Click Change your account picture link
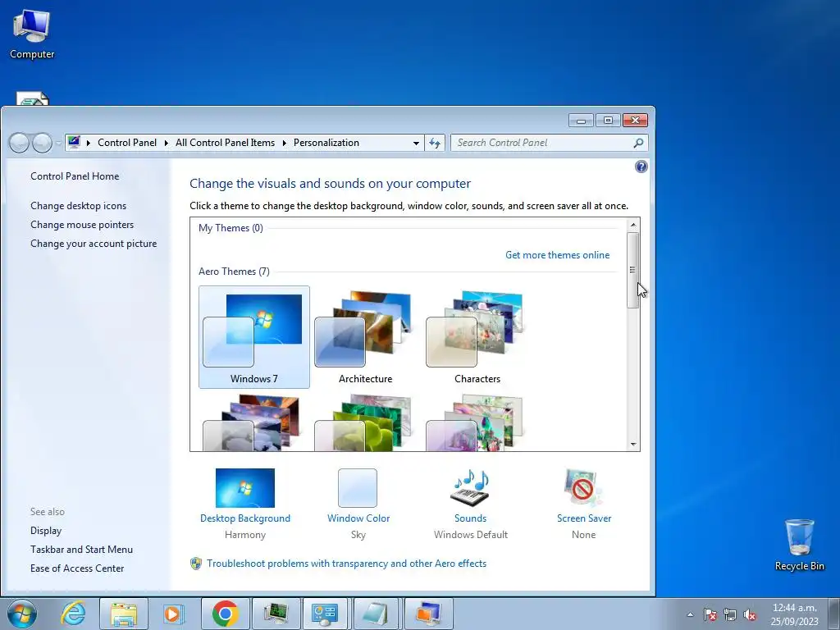This screenshot has height=630, width=840. [94, 243]
